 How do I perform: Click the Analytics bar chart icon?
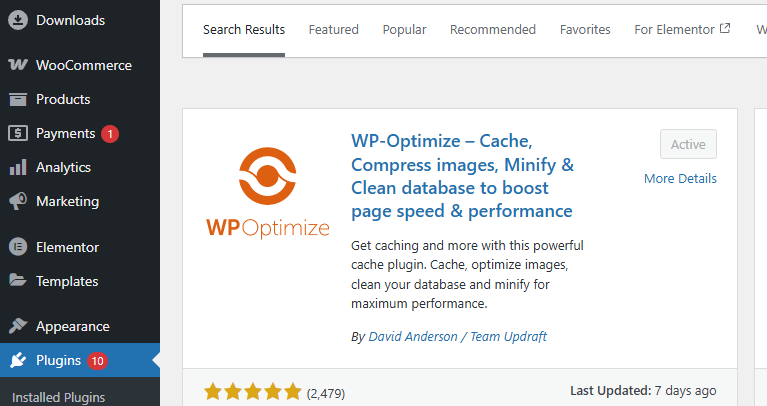tap(18, 167)
